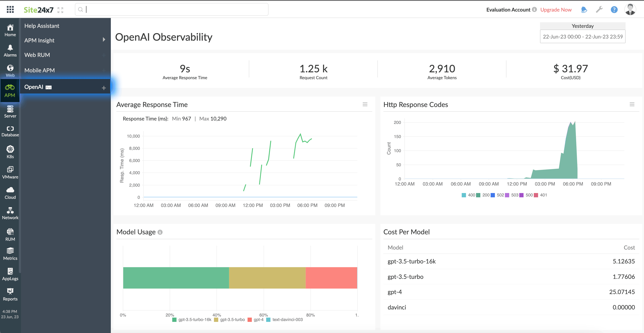644x333 pixels.
Task: Open the blue help question mark icon
Action: [x=614, y=9]
